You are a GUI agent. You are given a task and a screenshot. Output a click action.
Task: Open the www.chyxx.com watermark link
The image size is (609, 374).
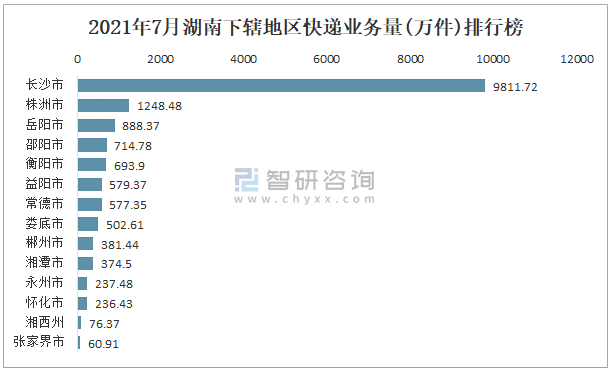coord(305,199)
